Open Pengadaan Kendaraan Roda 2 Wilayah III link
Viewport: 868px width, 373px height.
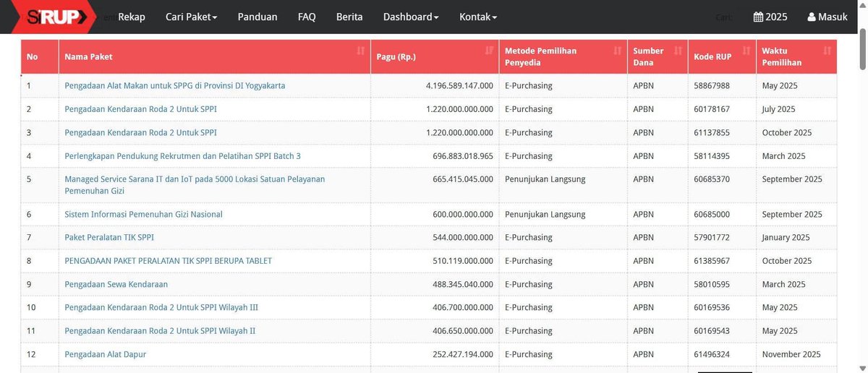[x=161, y=307]
